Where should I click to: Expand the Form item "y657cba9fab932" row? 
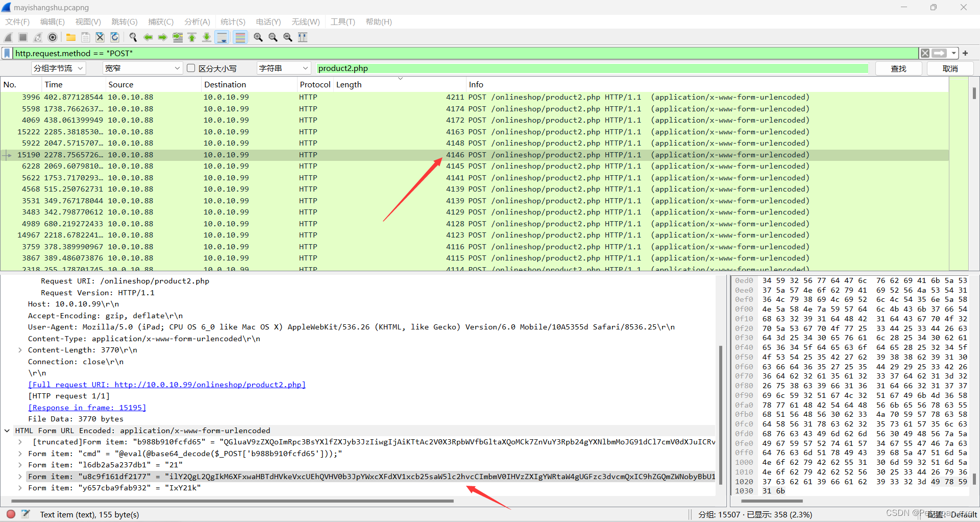(x=20, y=488)
